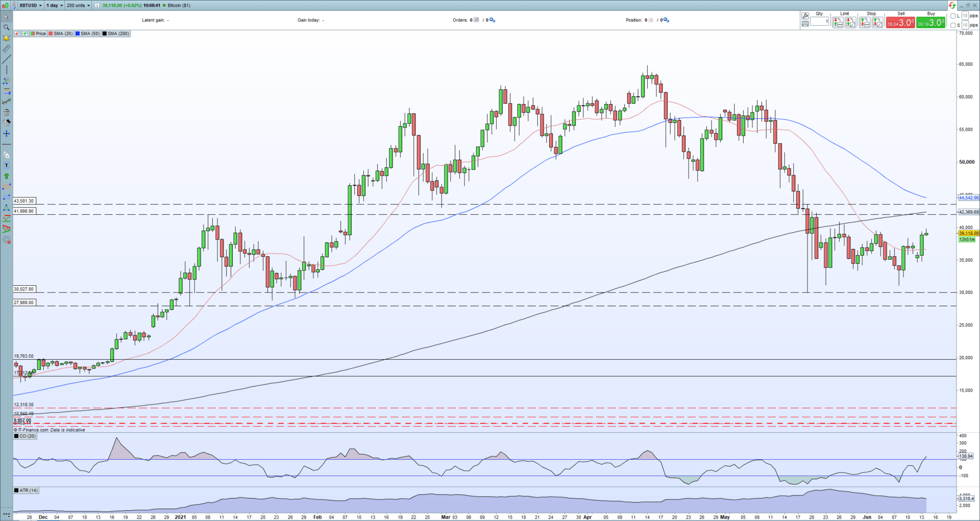Choose the green up arrow drawing tool
Viewport: 980px width, 521px height.
[6, 176]
